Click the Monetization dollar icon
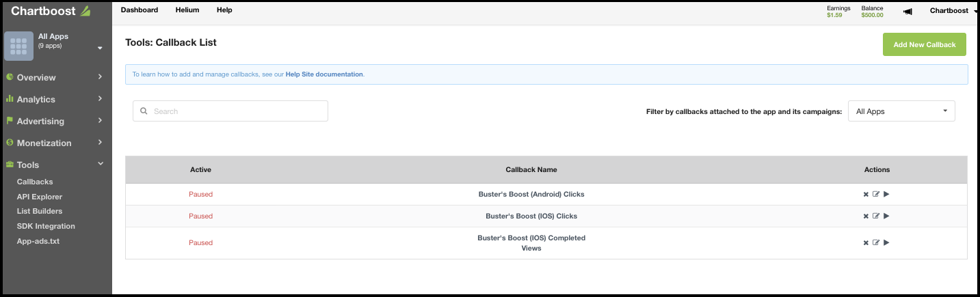The image size is (980, 297). 10,143
